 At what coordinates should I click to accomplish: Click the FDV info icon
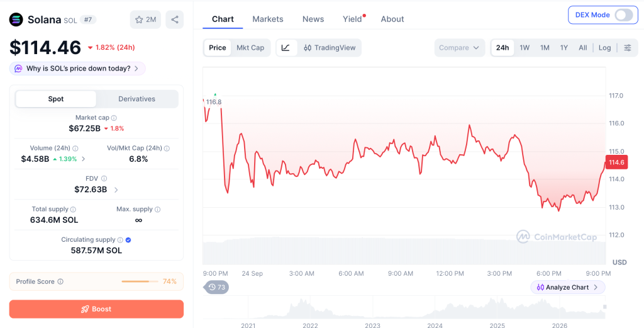tap(104, 178)
